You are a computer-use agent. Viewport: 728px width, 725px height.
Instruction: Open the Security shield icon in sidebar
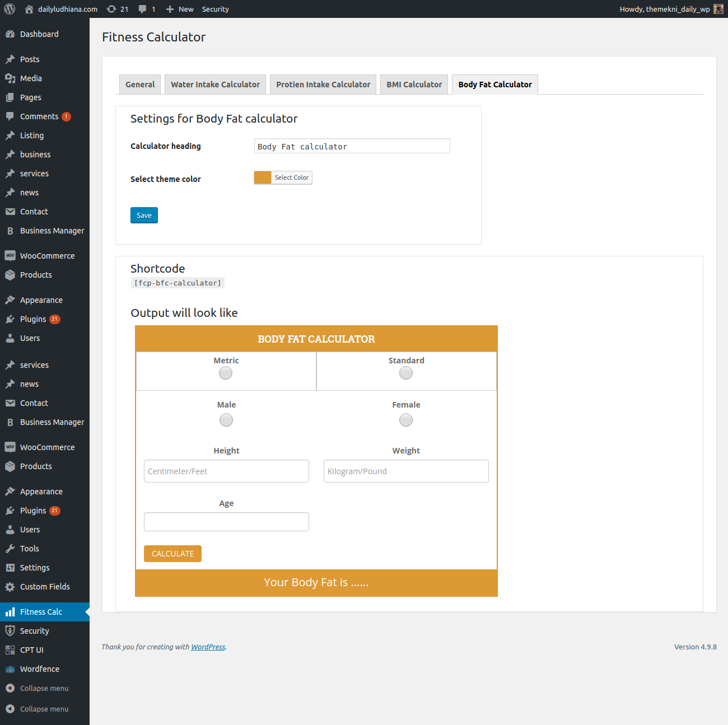pos(10,631)
